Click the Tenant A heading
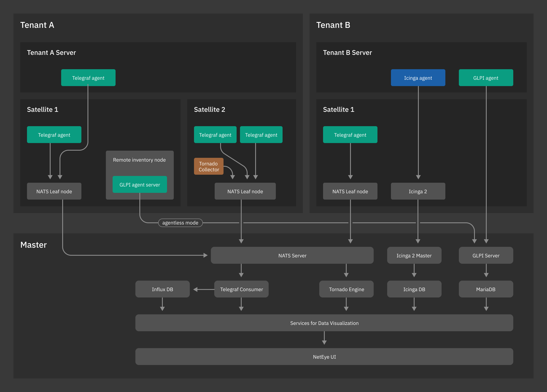This screenshot has width=547, height=392. (37, 25)
